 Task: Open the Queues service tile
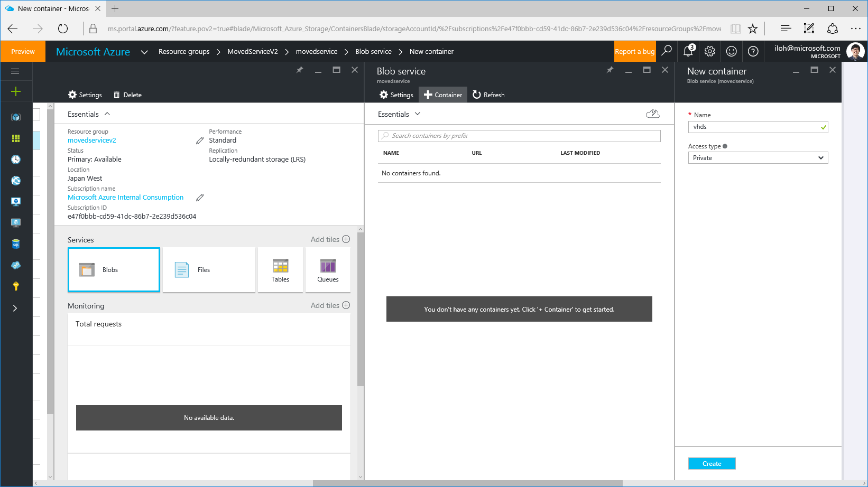click(x=328, y=270)
